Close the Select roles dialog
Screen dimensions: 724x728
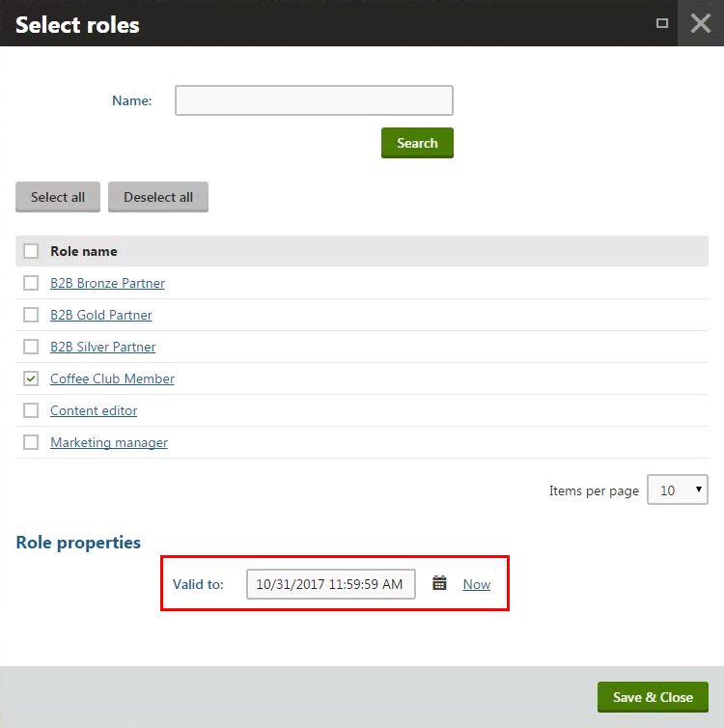pyautogui.click(x=700, y=23)
